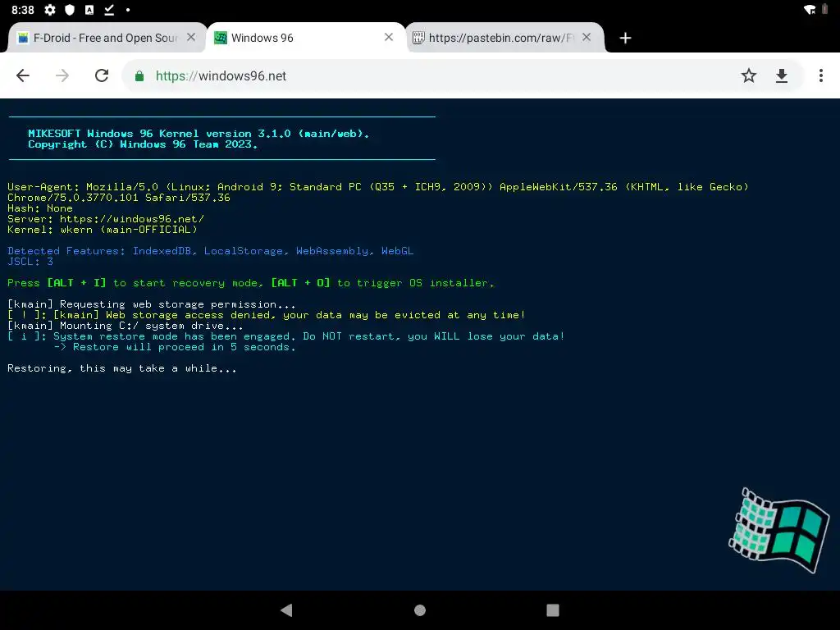Close the Windows 96 tab
The width and height of the screenshot is (840, 630).
click(x=389, y=37)
